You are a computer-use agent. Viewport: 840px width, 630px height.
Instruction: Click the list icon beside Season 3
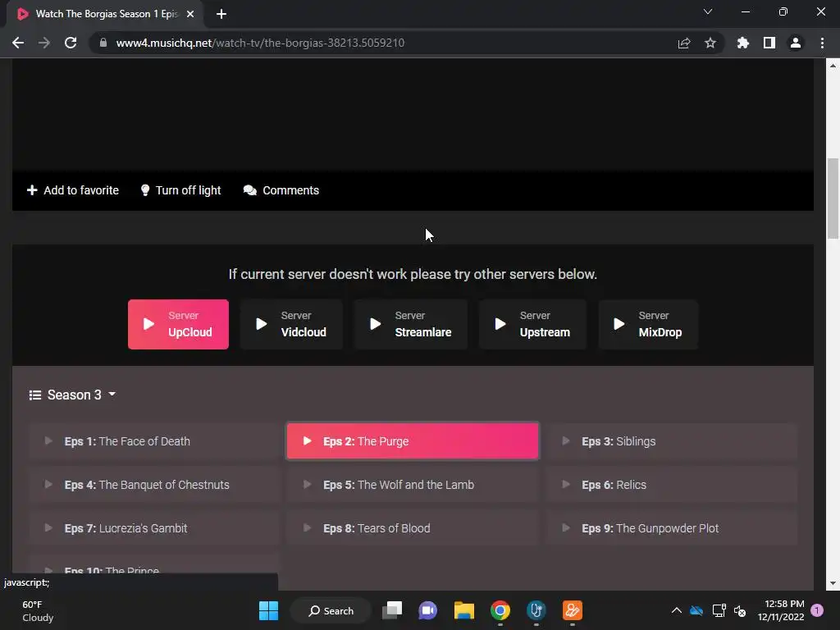(x=34, y=395)
